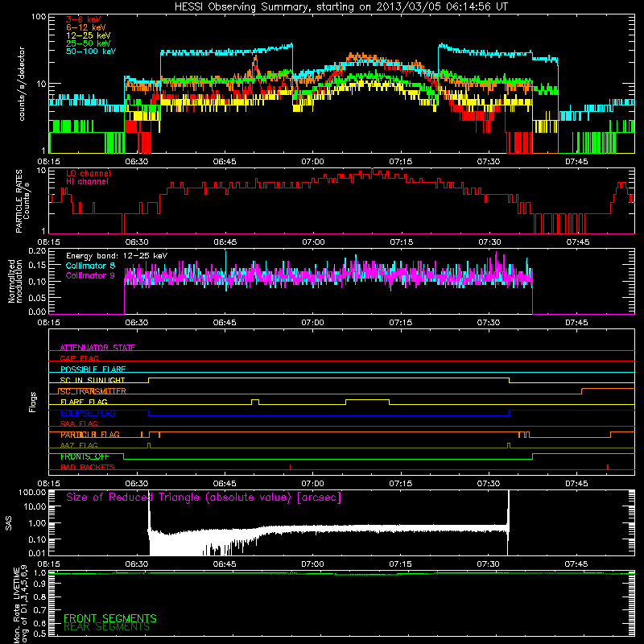Select the PARTICLE_FLAG label

click(90, 435)
